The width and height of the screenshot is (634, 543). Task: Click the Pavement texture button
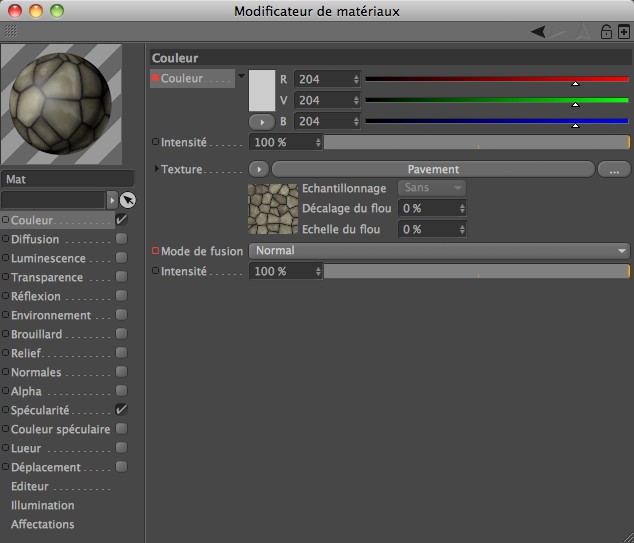pyautogui.click(x=433, y=170)
